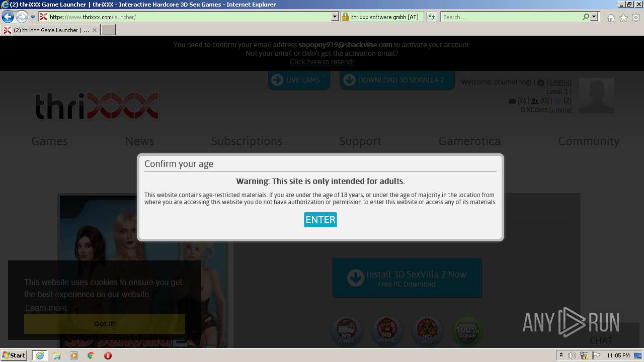Click the 100% Clean badge icon
Viewport: 644px width, 362px height.
(467, 331)
